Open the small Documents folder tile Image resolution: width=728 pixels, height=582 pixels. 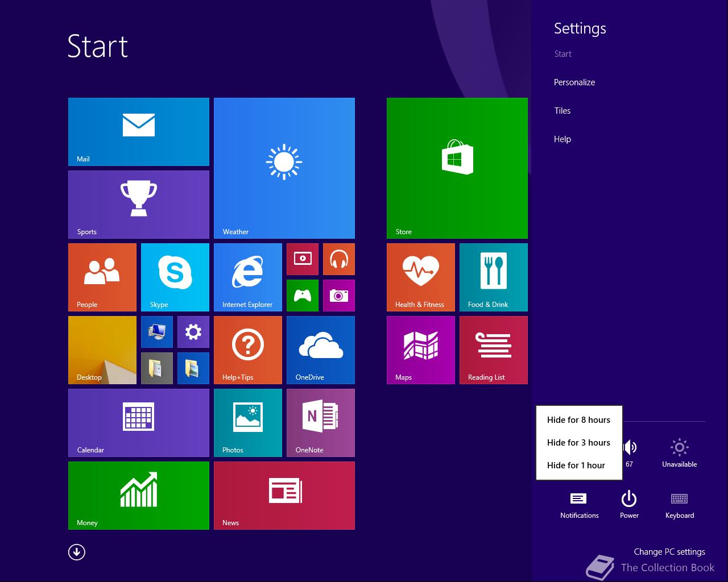pos(157,368)
